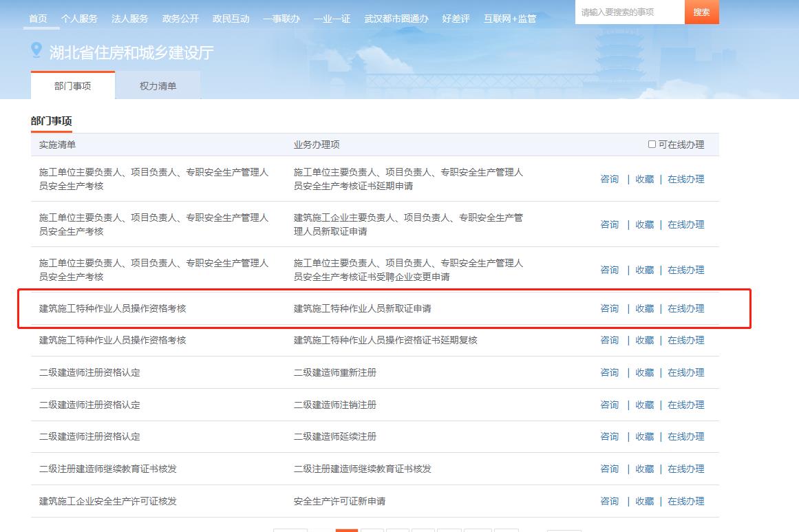The image size is (799, 532).
Task: Focus the 请输入要搜索的事项 search field
Action: 630,12
